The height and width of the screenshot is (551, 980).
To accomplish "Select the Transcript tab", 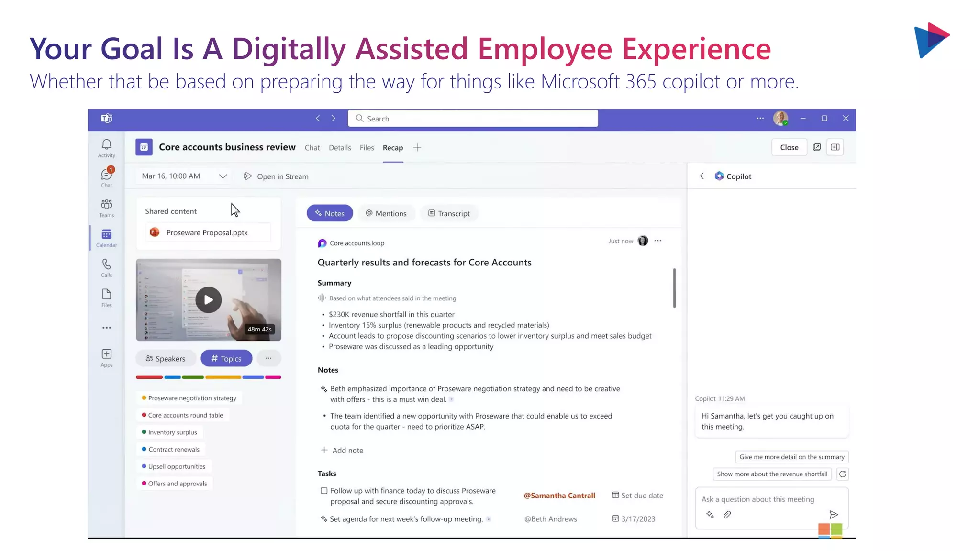I will [449, 213].
